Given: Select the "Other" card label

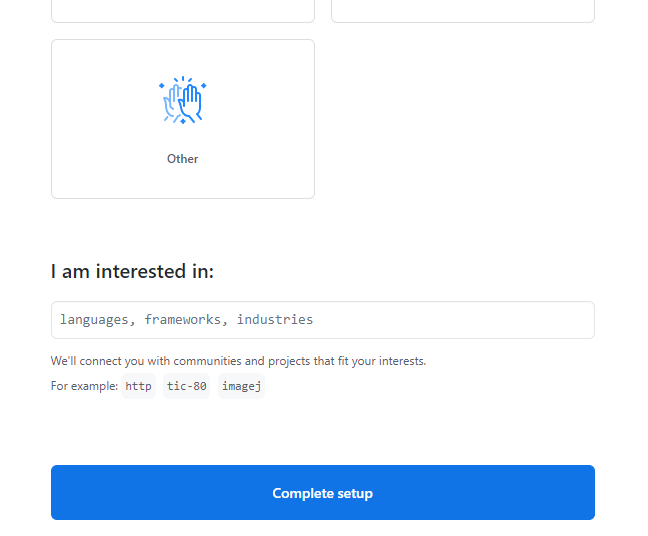Looking at the screenshot, I should 183,159.
